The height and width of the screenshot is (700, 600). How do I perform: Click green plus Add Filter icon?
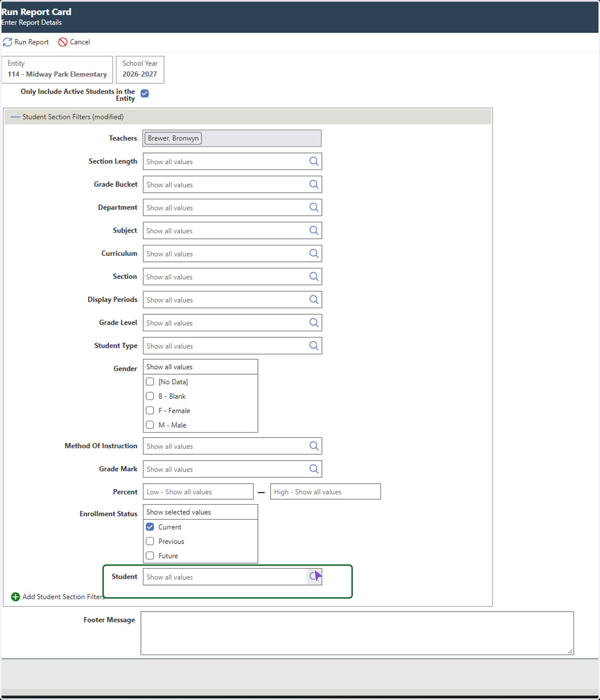[15, 597]
